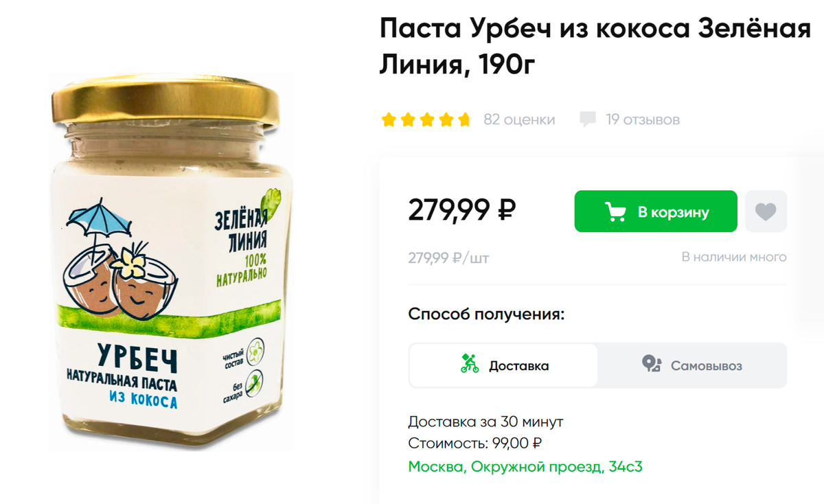Open the 19 отзывов reviews link

pos(643,119)
